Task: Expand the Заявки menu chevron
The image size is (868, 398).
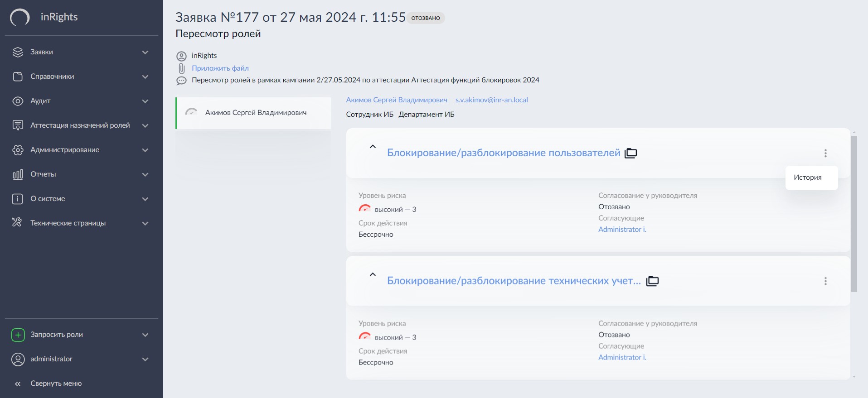Action: pyautogui.click(x=145, y=52)
